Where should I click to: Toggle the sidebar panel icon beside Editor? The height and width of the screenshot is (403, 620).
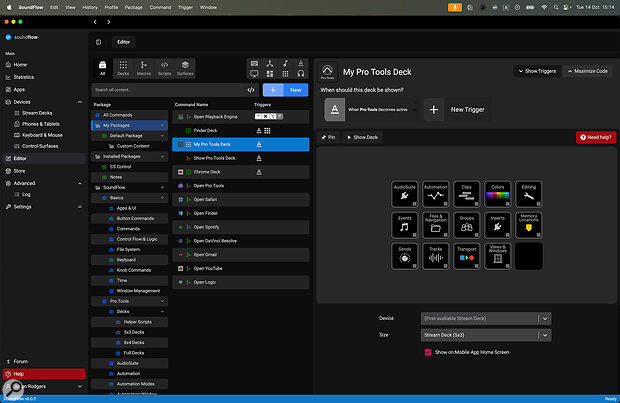(x=98, y=42)
